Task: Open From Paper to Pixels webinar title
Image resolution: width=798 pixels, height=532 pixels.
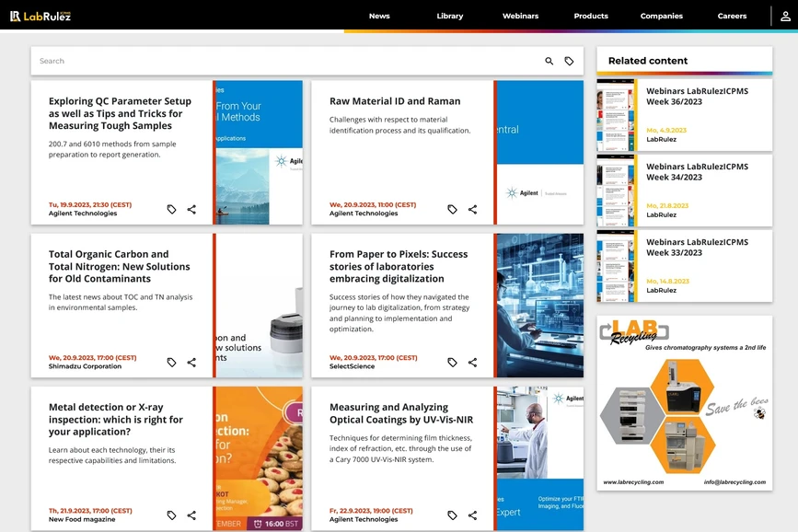Action: [x=399, y=266]
